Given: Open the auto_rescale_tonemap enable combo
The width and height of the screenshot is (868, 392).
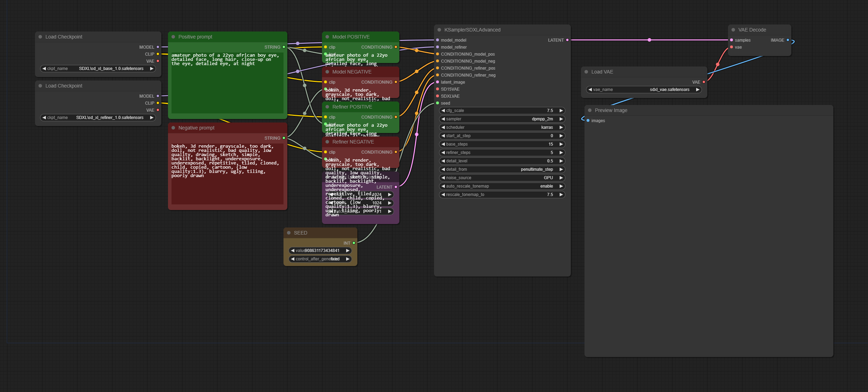Looking at the screenshot, I should [x=502, y=186].
